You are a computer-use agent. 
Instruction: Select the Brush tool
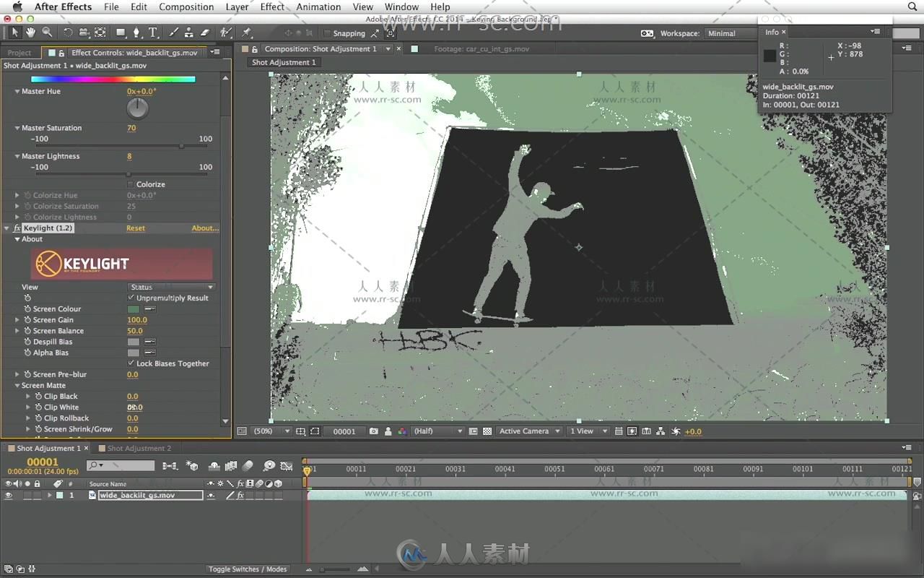coord(173,33)
